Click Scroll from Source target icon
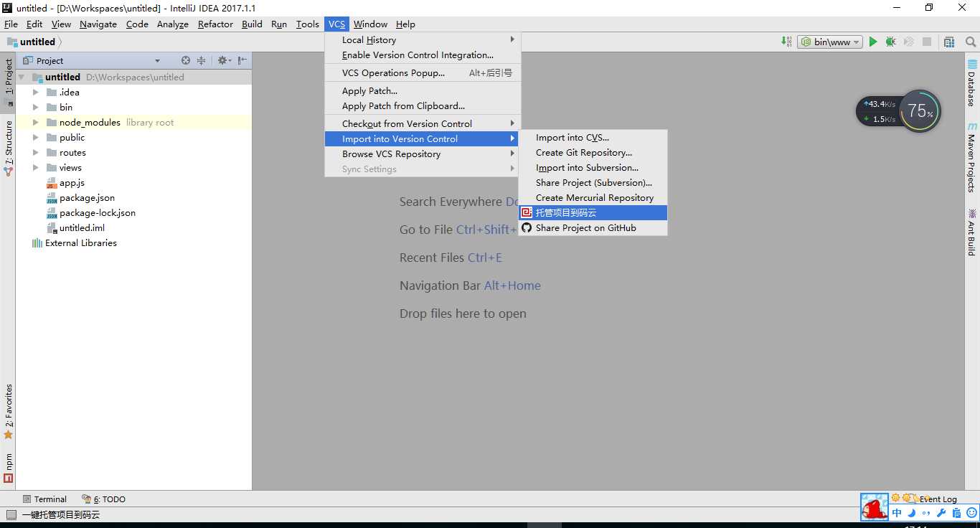Image resolution: width=980 pixels, height=528 pixels. coord(186,61)
